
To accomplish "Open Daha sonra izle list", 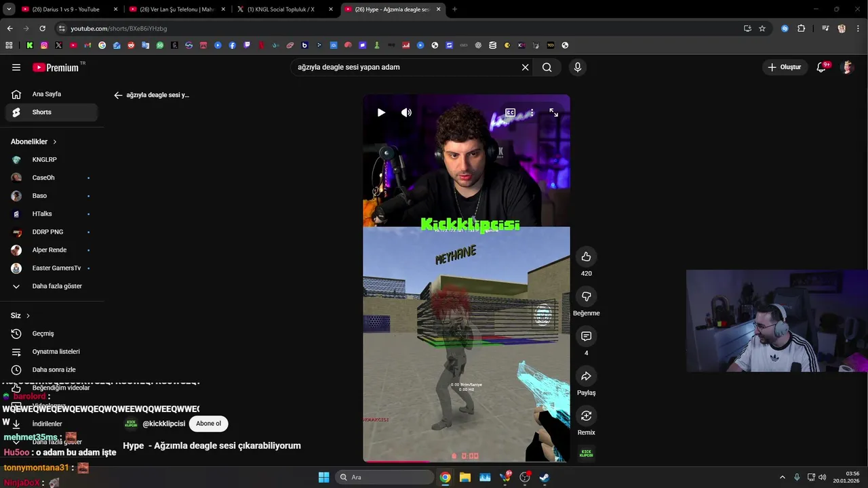I will tap(52, 370).
